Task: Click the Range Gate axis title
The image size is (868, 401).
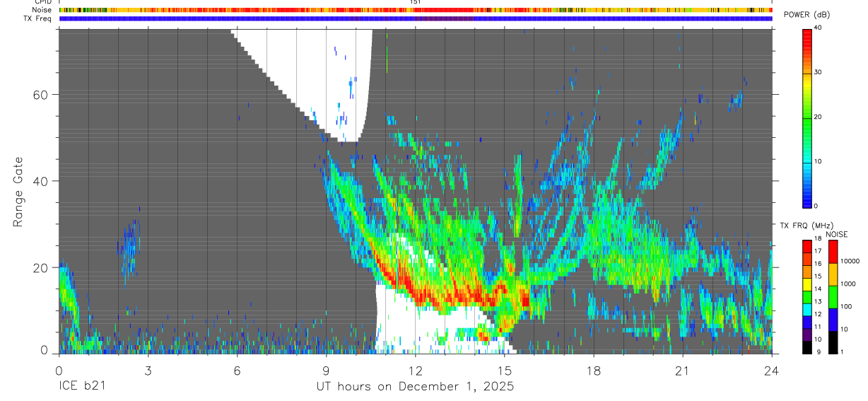Action: pos(17,191)
